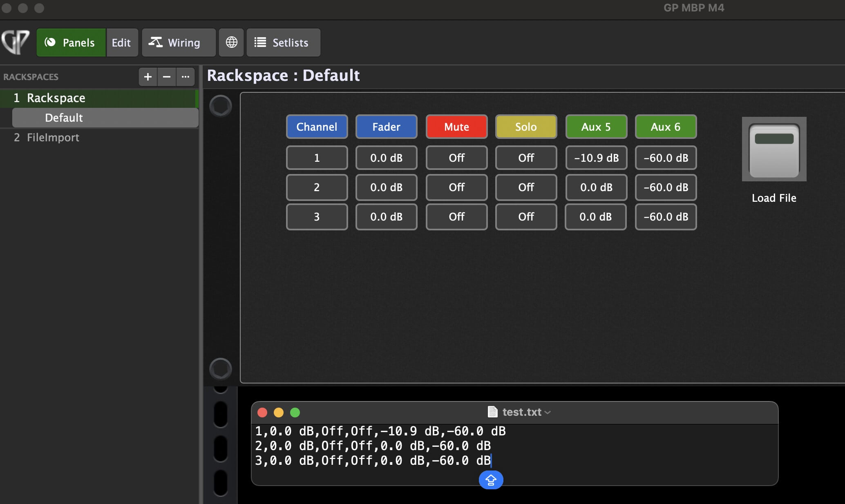Toggle Mute for channel 1
This screenshot has height=504, width=845.
[x=456, y=158]
